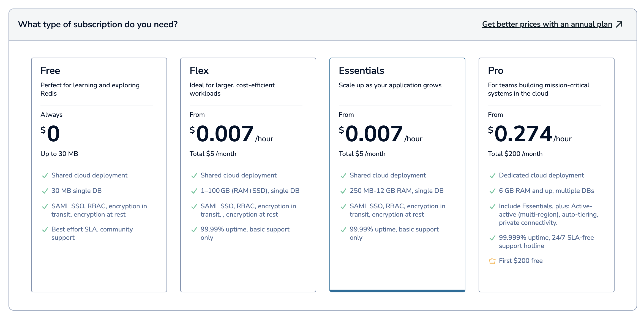The image size is (644, 318).
Task: Click Pro plan '0.274 /hour' price
Action: pyautogui.click(x=530, y=134)
